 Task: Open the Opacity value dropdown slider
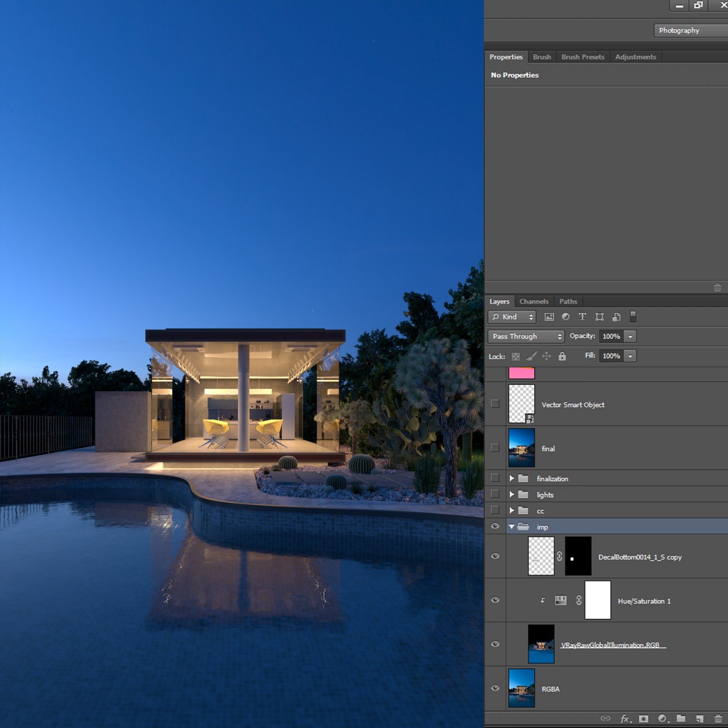pos(631,336)
